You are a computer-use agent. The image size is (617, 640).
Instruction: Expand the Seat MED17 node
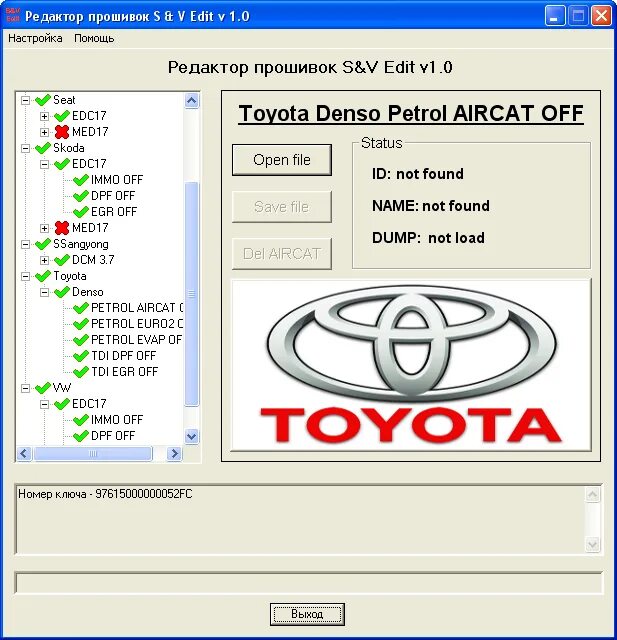pyautogui.click(x=44, y=132)
